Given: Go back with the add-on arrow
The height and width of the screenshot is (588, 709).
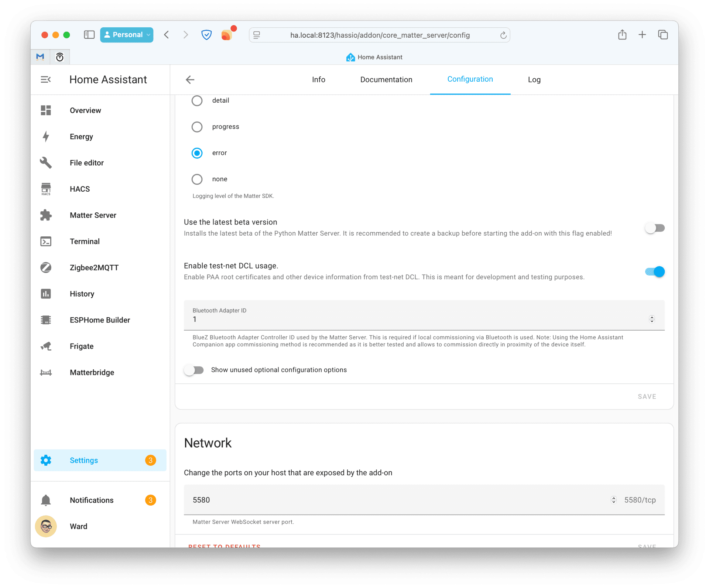Looking at the screenshot, I should [x=190, y=79].
